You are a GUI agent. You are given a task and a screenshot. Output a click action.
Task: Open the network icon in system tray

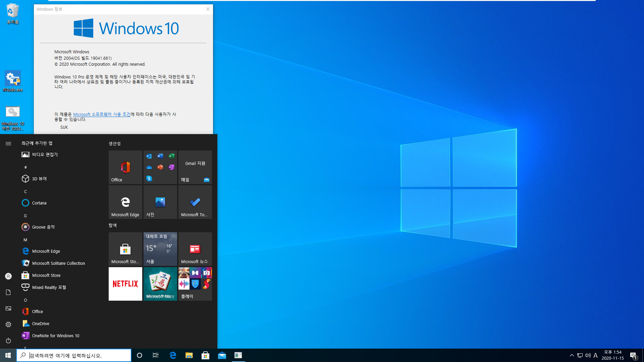[580, 355]
